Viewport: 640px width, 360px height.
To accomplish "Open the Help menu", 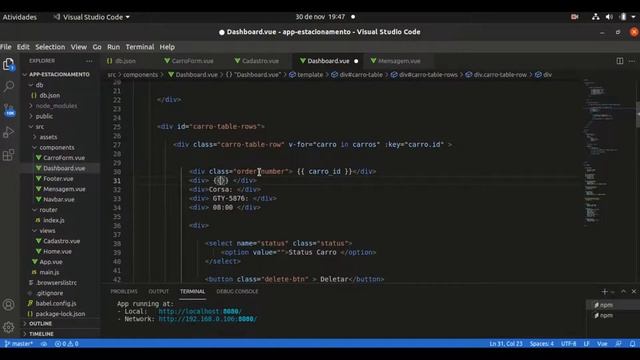I will pos(167,47).
